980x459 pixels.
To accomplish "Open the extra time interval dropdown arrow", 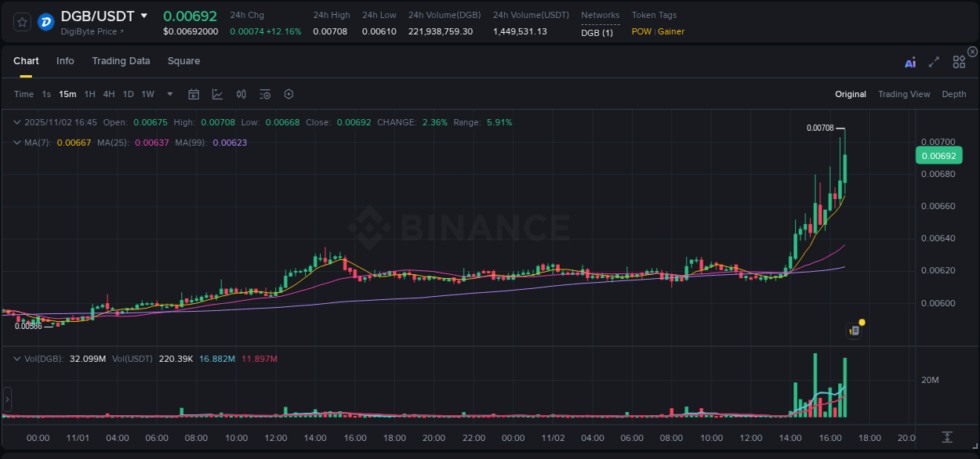I will (169, 94).
